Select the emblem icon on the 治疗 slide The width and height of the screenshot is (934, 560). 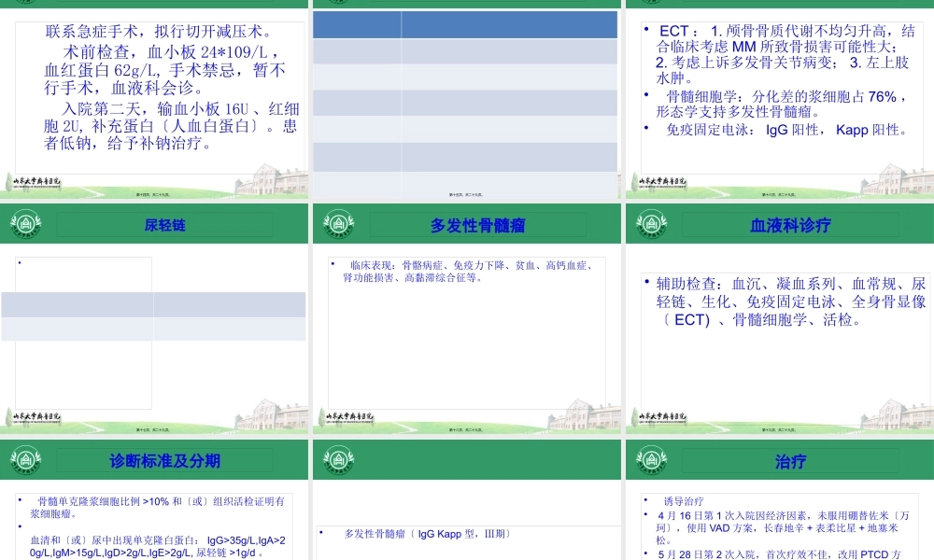coord(651,459)
